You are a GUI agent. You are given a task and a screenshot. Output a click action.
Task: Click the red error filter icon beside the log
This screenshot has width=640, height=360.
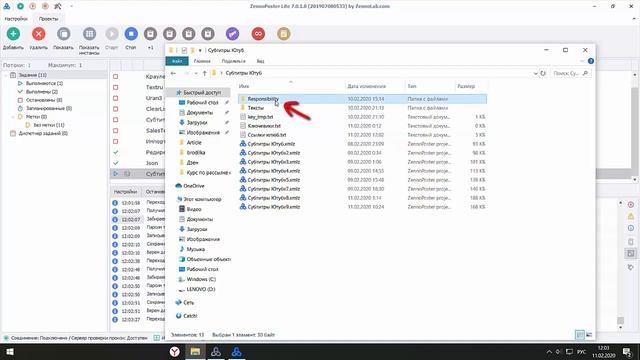point(631,204)
